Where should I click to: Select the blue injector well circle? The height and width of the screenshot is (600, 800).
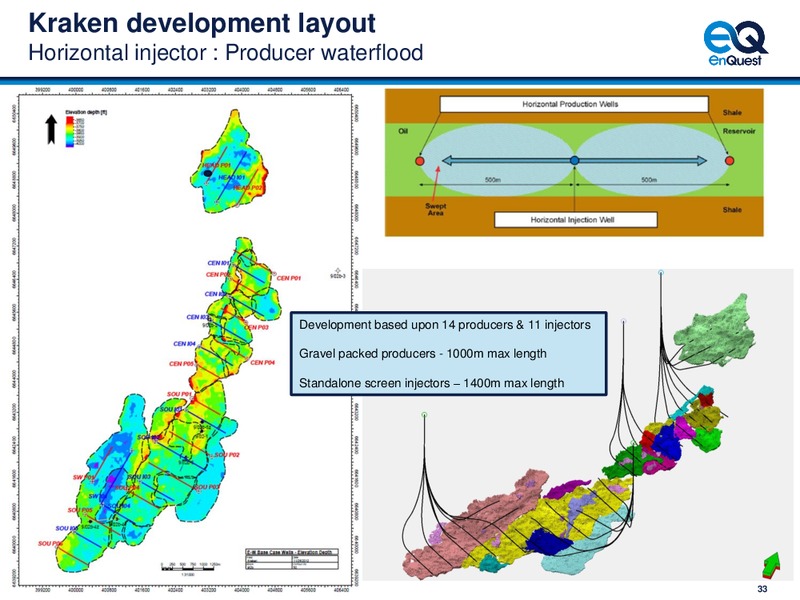pyautogui.click(x=574, y=161)
